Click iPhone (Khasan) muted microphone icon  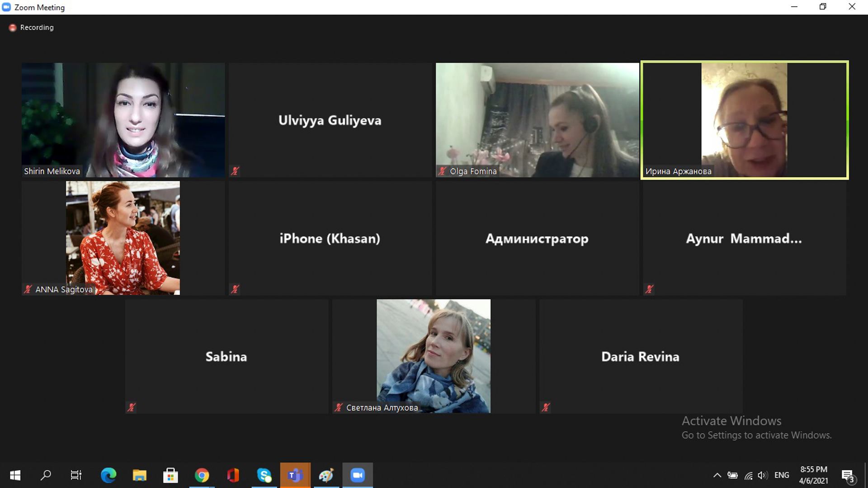(x=235, y=289)
